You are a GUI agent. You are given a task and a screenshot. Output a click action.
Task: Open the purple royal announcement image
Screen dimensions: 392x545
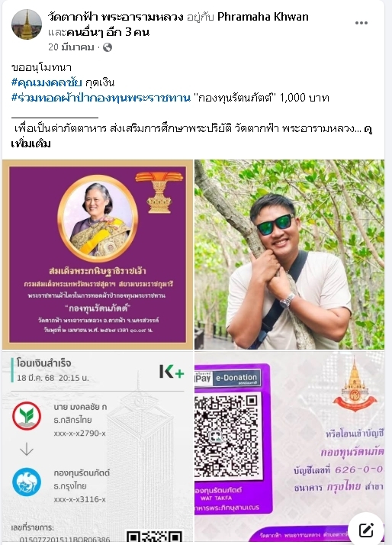tap(98, 254)
